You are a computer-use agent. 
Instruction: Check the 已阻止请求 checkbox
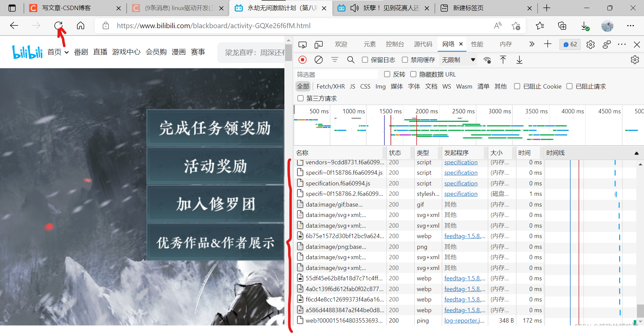pos(569,86)
